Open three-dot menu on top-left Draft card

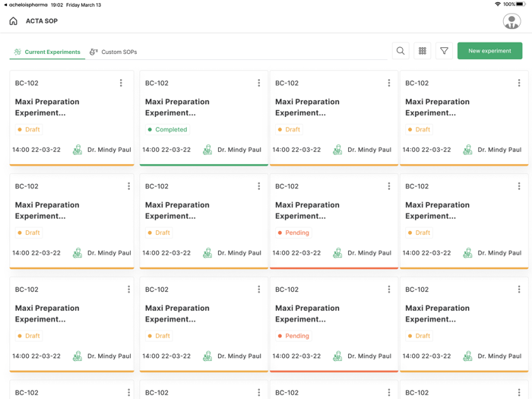click(121, 83)
